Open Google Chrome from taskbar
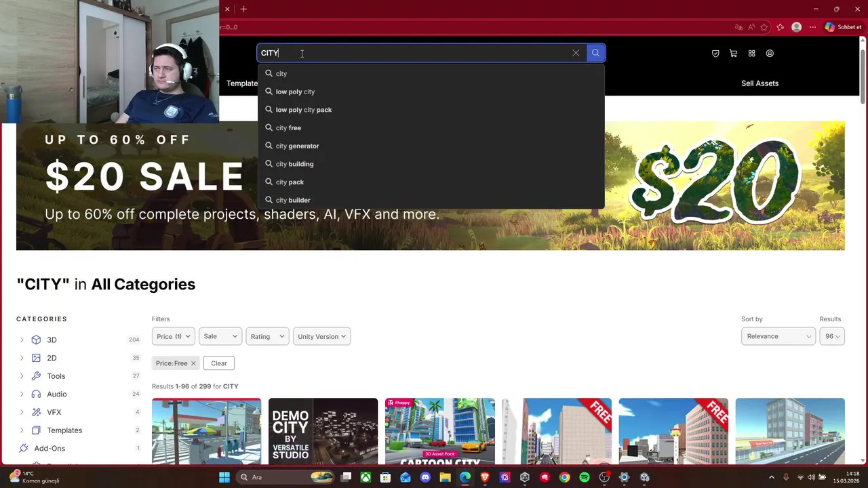868x488 pixels. tap(564, 477)
